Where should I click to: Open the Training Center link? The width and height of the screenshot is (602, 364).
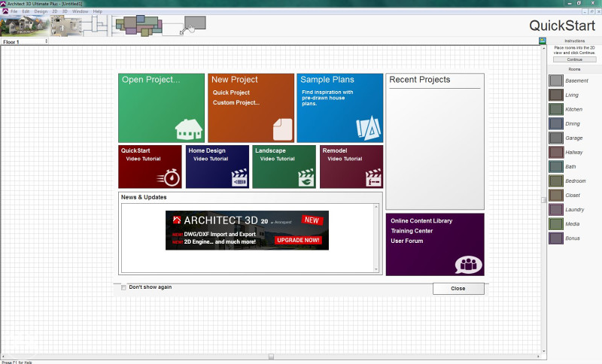click(x=412, y=231)
